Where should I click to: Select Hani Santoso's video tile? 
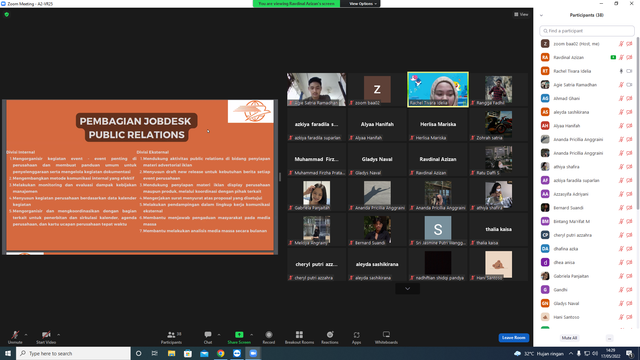(498, 264)
